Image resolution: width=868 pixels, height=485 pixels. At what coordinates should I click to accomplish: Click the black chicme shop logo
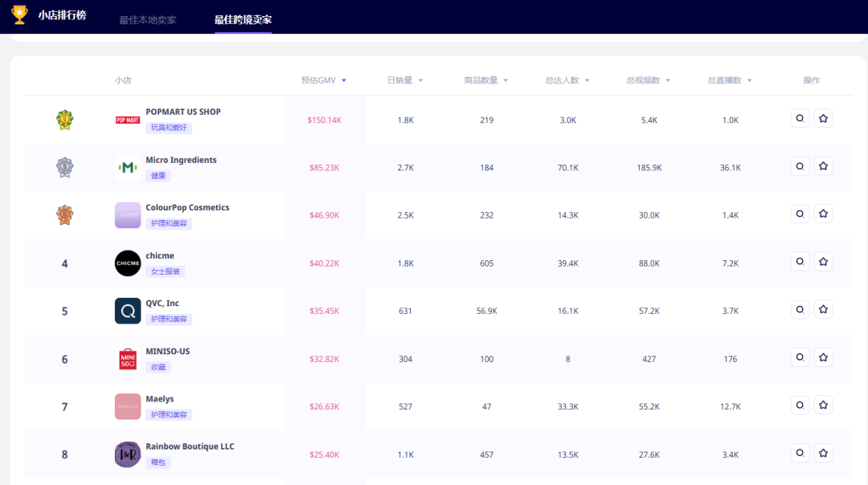pos(128,263)
